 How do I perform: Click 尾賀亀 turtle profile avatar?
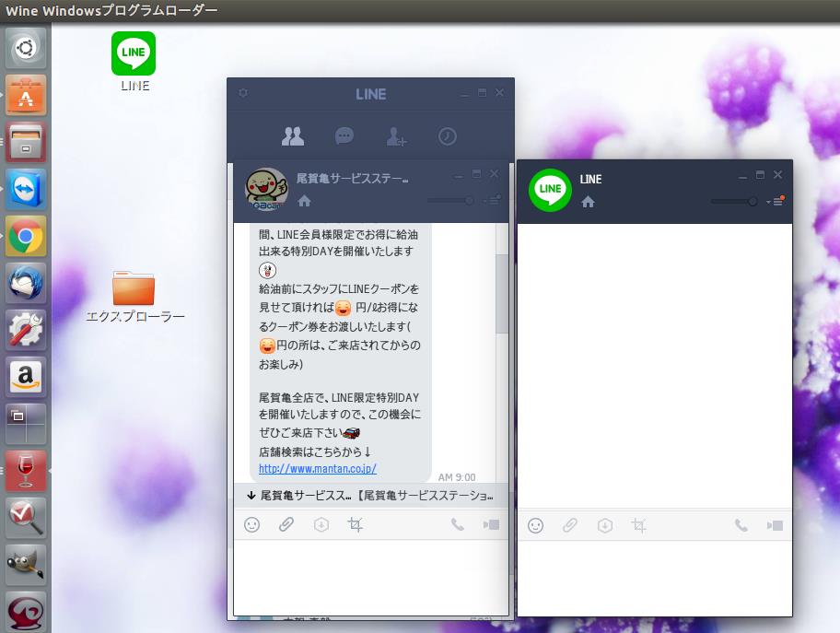click(x=265, y=189)
